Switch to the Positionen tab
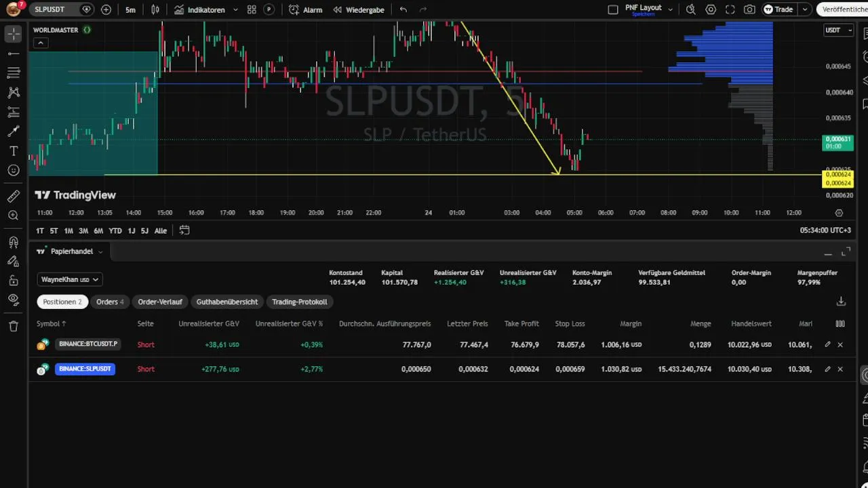The image size is (868, 488). coord(62,302)
